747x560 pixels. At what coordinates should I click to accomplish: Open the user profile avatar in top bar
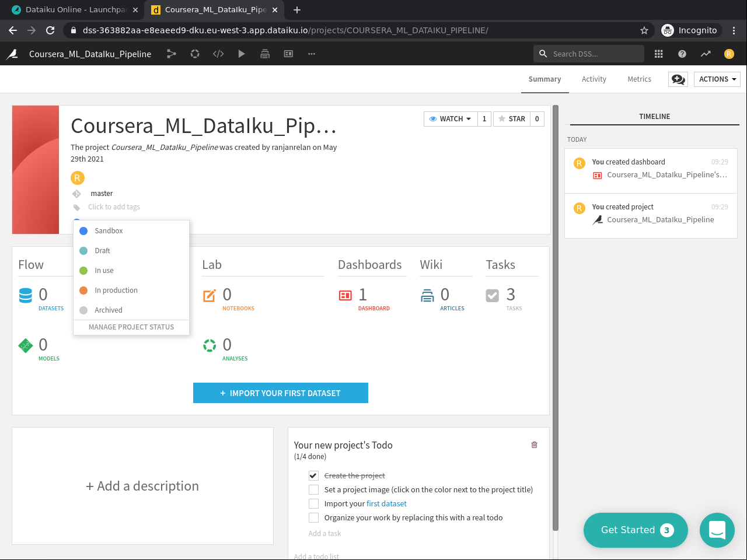coord(729,54)
